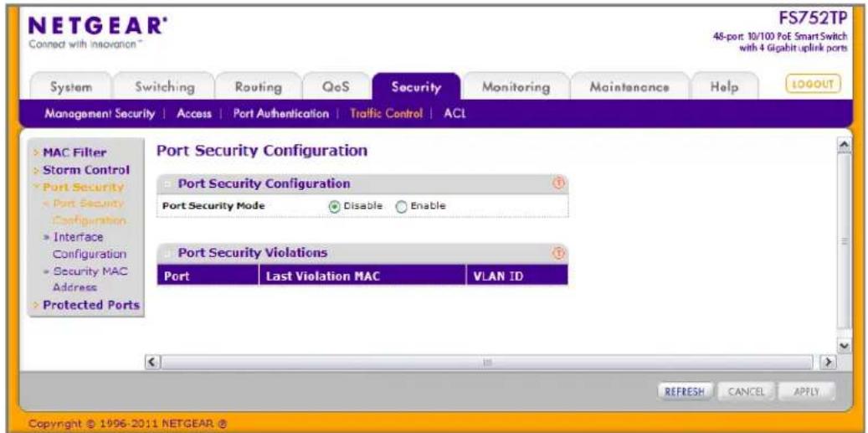Click the Last Violation MAC column header
The width and height of the screenshot is (868, 433).
[x=362, y=276]
